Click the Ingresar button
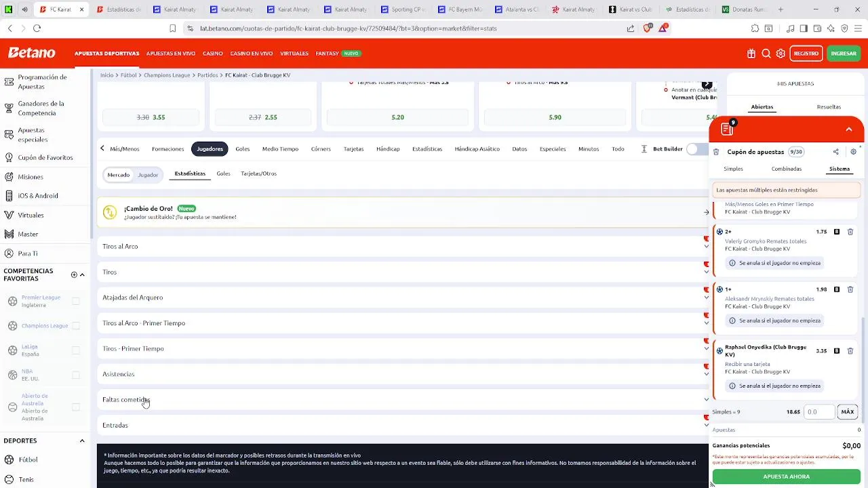The width and height of the screenshot is (868, 488). click(x=844, y=54)
